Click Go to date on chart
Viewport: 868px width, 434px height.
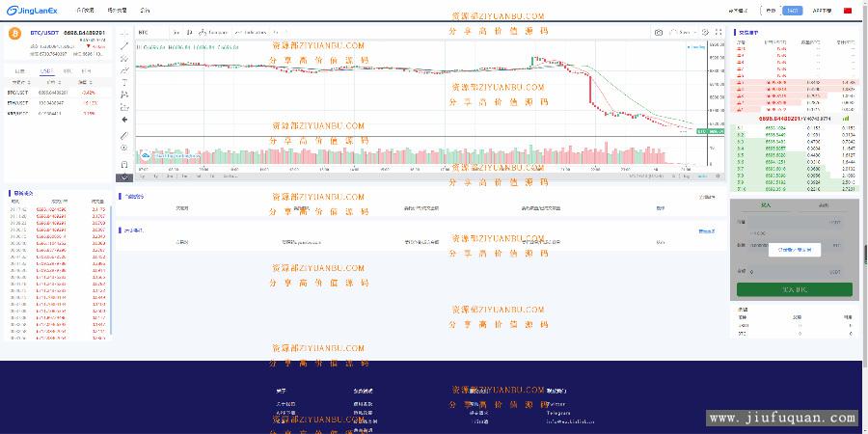click(x=231, y=176)
